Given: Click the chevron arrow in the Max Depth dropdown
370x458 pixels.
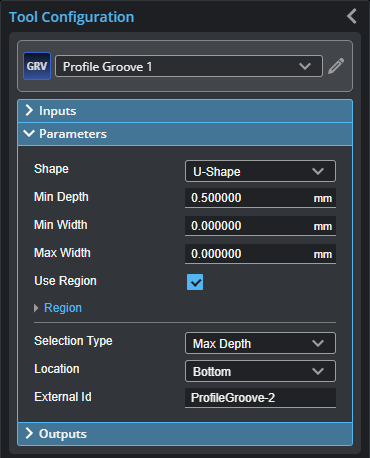Looking at the screenshot, I should pos(318,343).
